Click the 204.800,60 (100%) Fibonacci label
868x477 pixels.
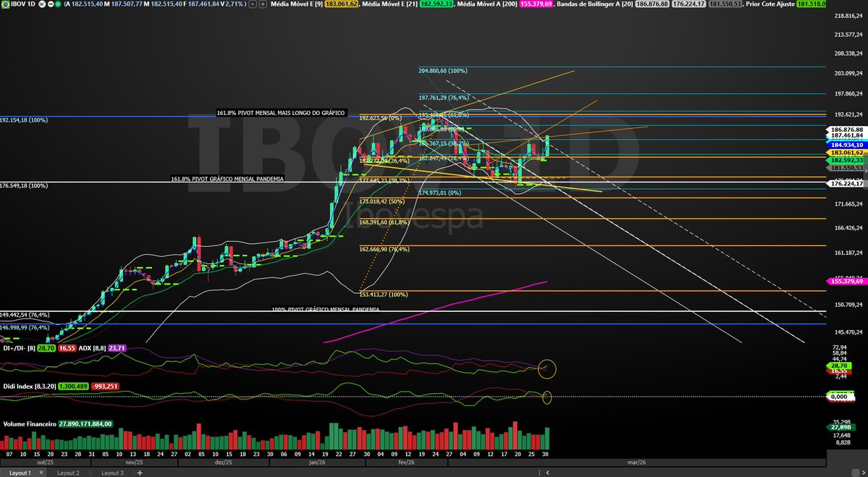443,71
